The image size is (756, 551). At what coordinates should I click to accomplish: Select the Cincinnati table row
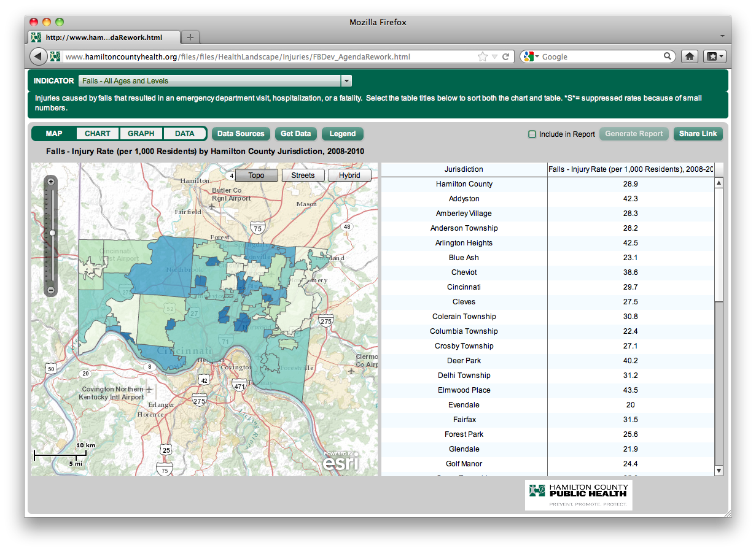pos(548,287)
